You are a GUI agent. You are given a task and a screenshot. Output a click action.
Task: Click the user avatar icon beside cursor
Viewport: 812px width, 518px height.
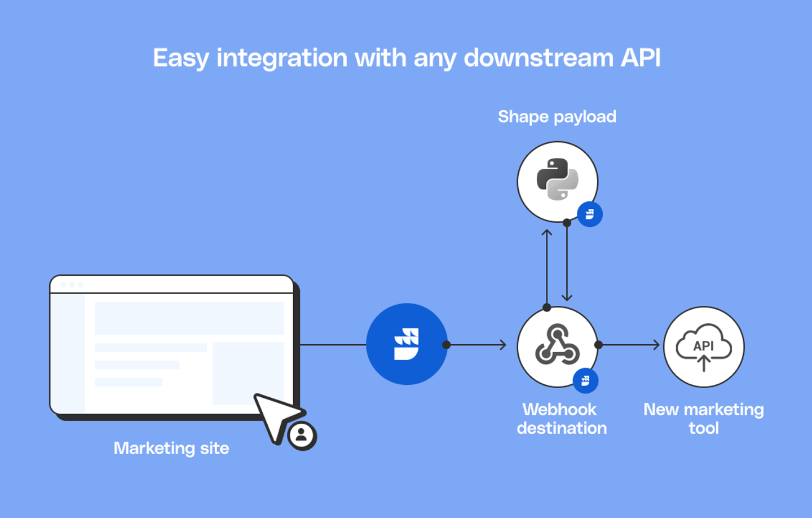pos(302,436)
